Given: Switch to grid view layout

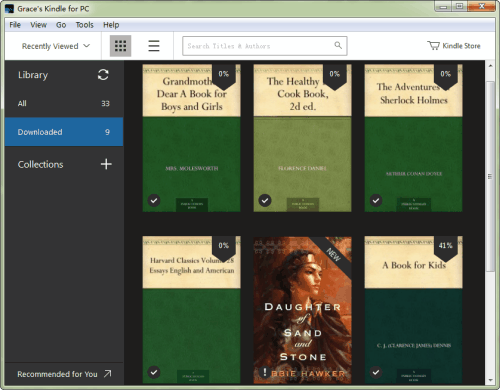Looking at the screenshot, I should click(x=120, y=46).
